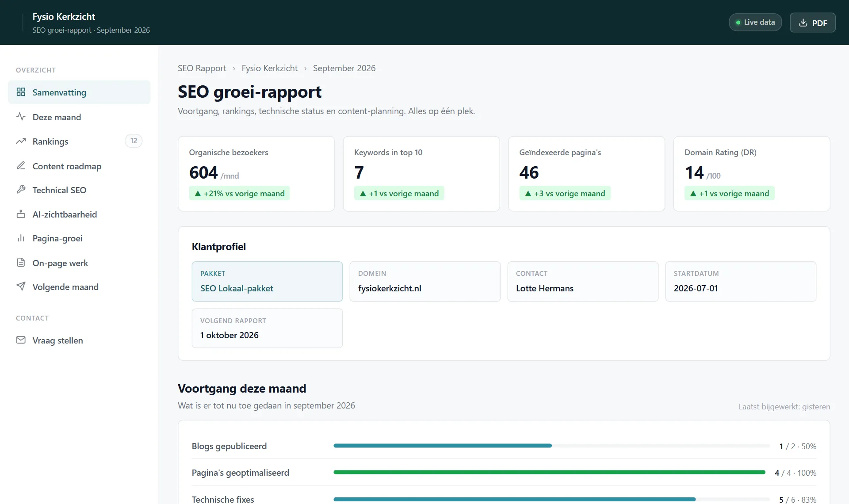The width and height of the screenshot is (849, 504).
Task: Click the Deze maand activity icon
Action: coord(21,117)
